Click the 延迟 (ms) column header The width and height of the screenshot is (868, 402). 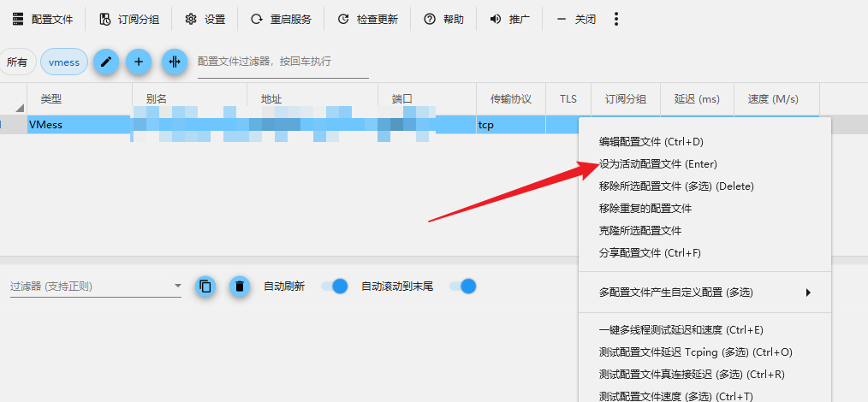[x=697, y=99]
